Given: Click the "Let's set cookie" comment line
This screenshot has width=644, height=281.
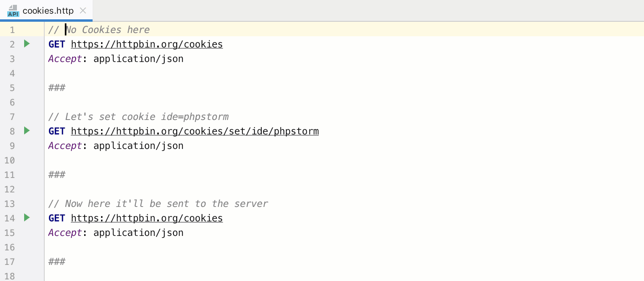Looking at the screenshot, I should point(138,117).
